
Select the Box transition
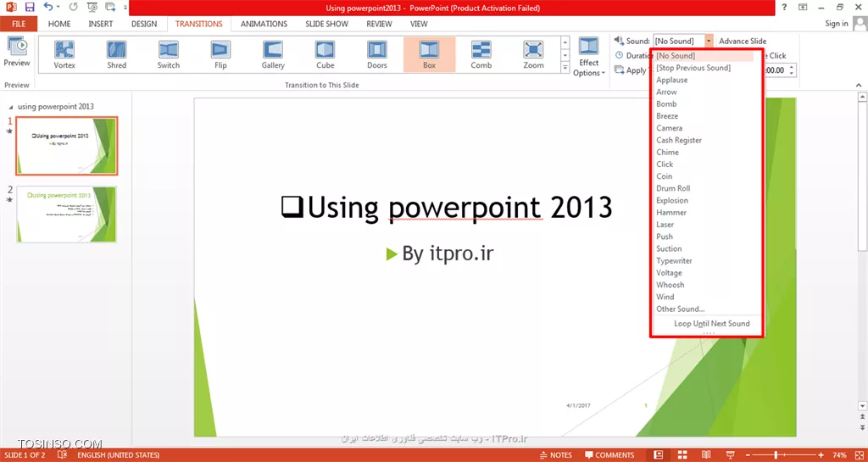[429, 55]
